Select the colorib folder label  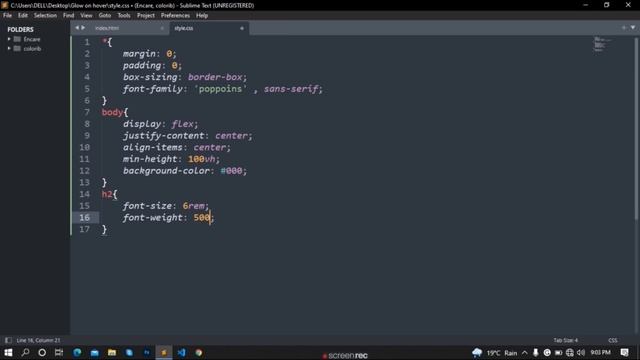(x=32, y=49)
